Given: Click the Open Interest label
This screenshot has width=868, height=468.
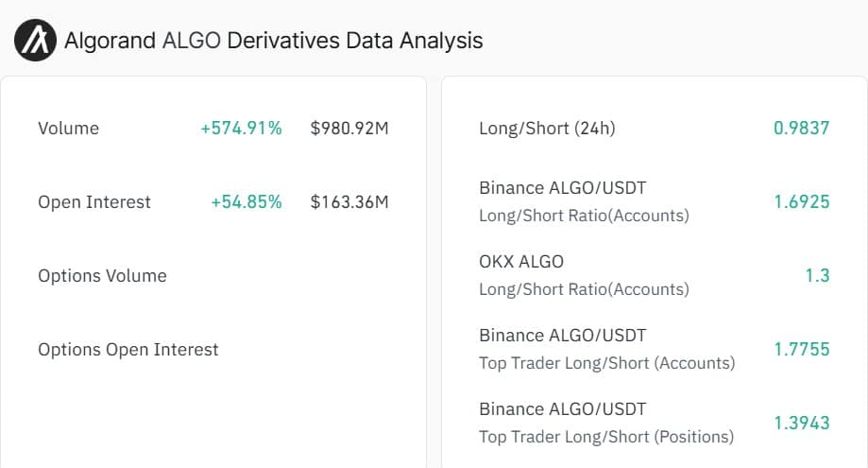Looking at the screenshot, I should pos(94,202).
